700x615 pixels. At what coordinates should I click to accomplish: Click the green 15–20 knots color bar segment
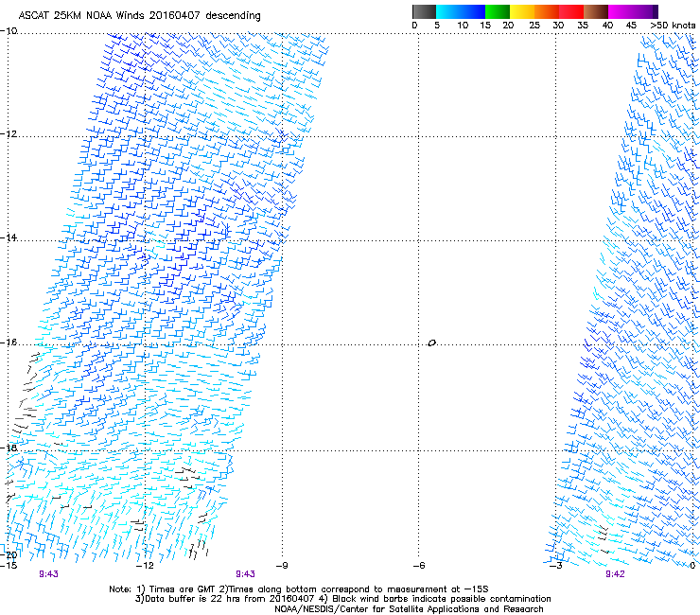[x=498, y=11]
